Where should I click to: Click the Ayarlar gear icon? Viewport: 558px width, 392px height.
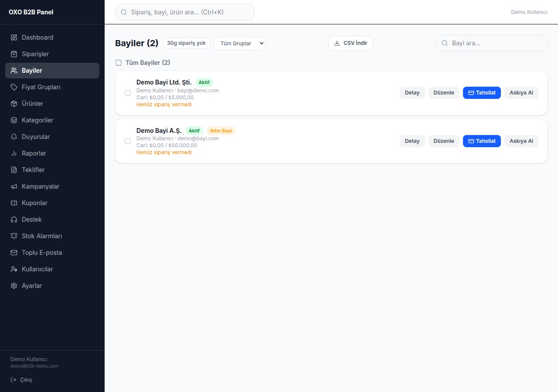pos(14,286)
